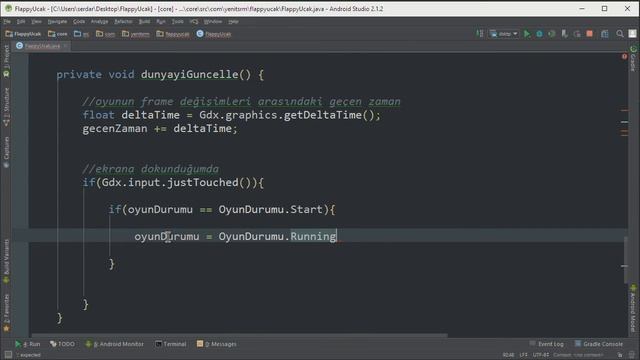Open the Analyze menu
This screenshot has height=360, width=640.
[99, 21]
